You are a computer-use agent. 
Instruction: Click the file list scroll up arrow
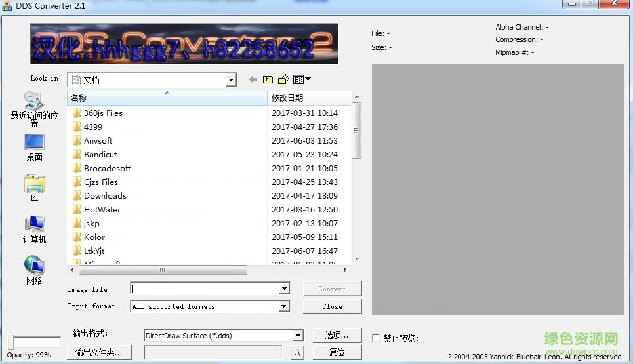coord(357,96)
